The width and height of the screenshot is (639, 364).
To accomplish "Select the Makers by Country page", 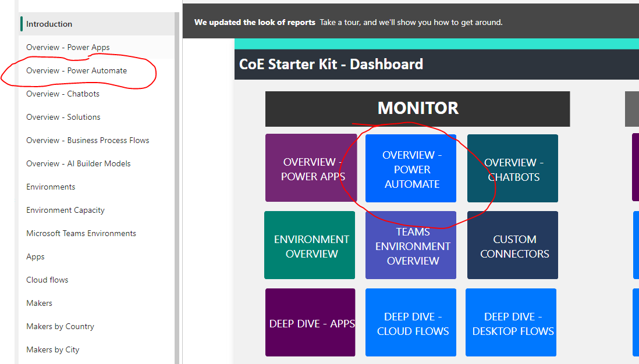I will click(x=60, y=326).
